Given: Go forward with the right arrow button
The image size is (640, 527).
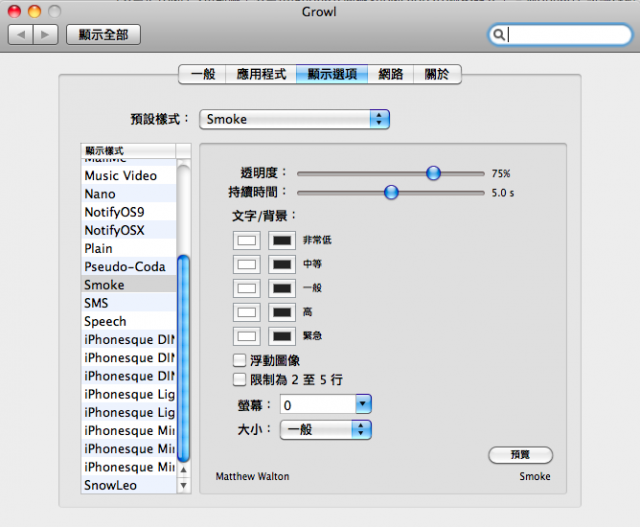Looking at the screenshot, I should (x=46, y=35).
